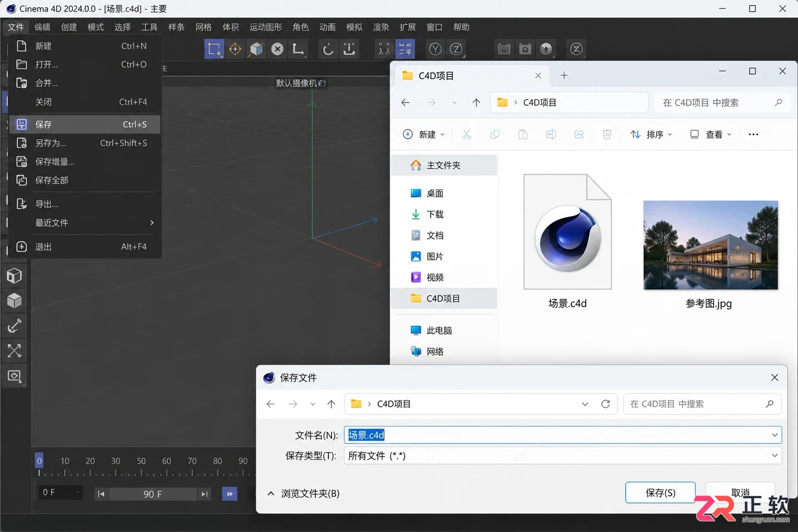This screenshot has height=532, width=798.
Task: Click the delete trash icon in Explorer
Action: click(x=607, y=134)
